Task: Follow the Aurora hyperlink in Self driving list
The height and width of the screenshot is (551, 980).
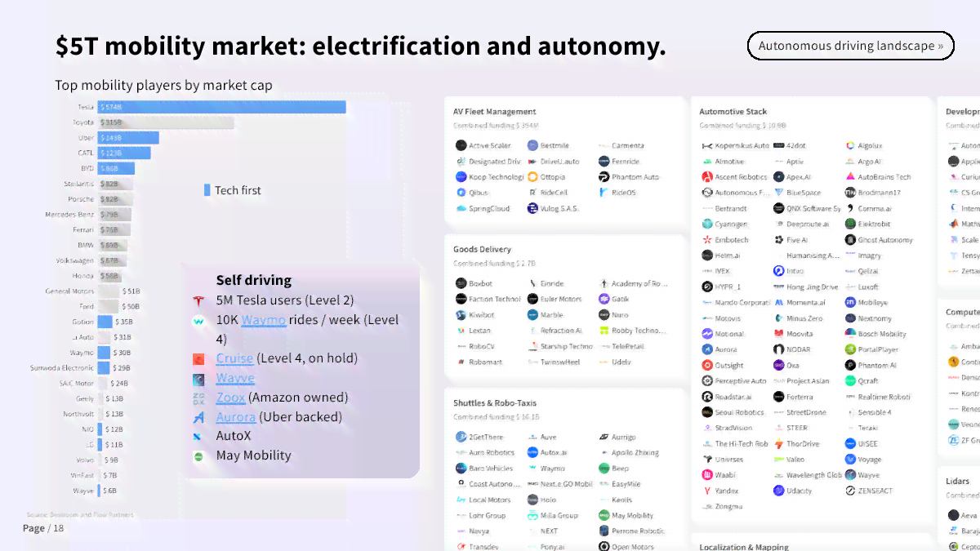Action: pyautogui.click(x=236, y=417)
